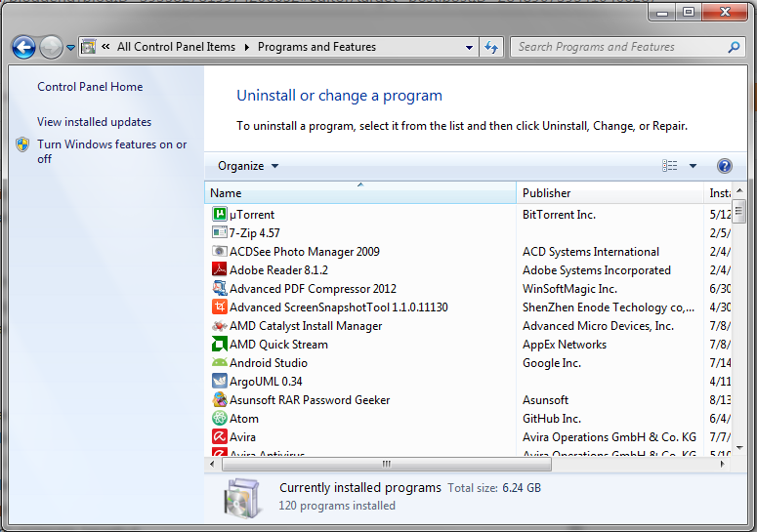
Task: Click AppEx Networks publisher cell
Action: click(x=565, y=345)
